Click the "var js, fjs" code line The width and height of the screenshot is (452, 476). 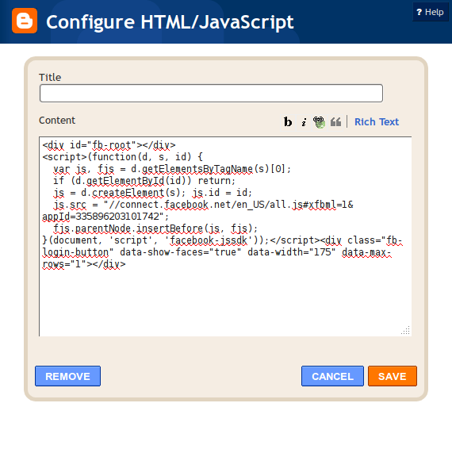(172, 169)
